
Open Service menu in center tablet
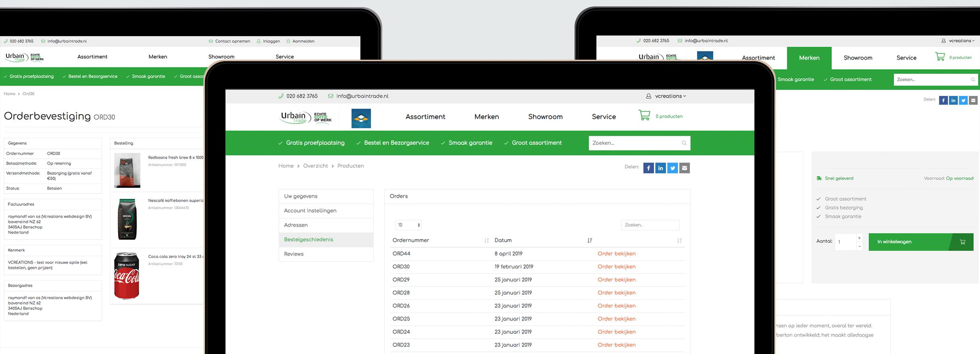(x=604, y=117)
